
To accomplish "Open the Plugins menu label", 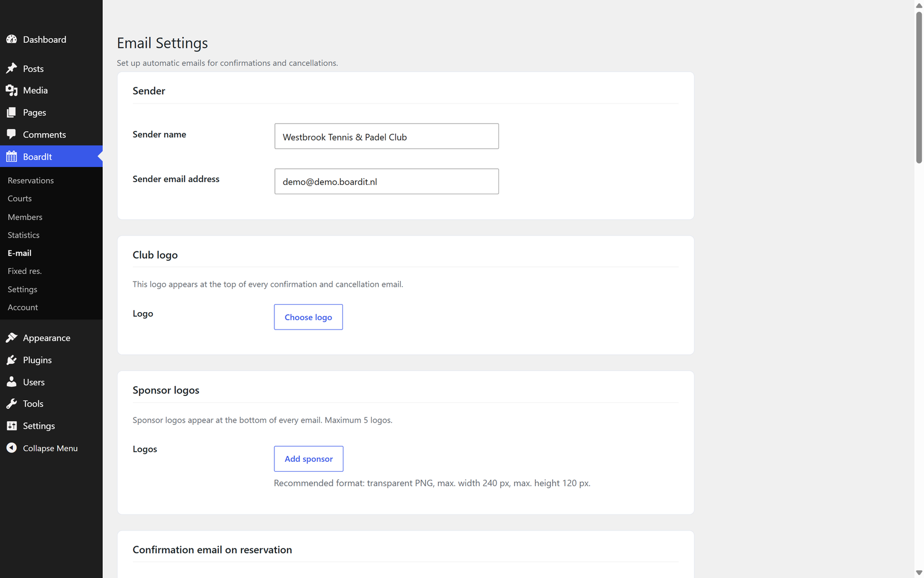I will (38, 360).
